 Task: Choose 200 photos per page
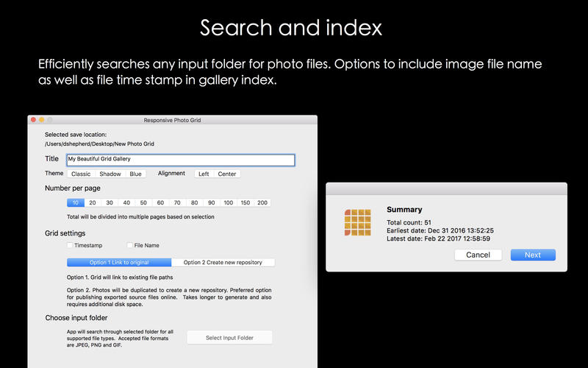(262, 203)
